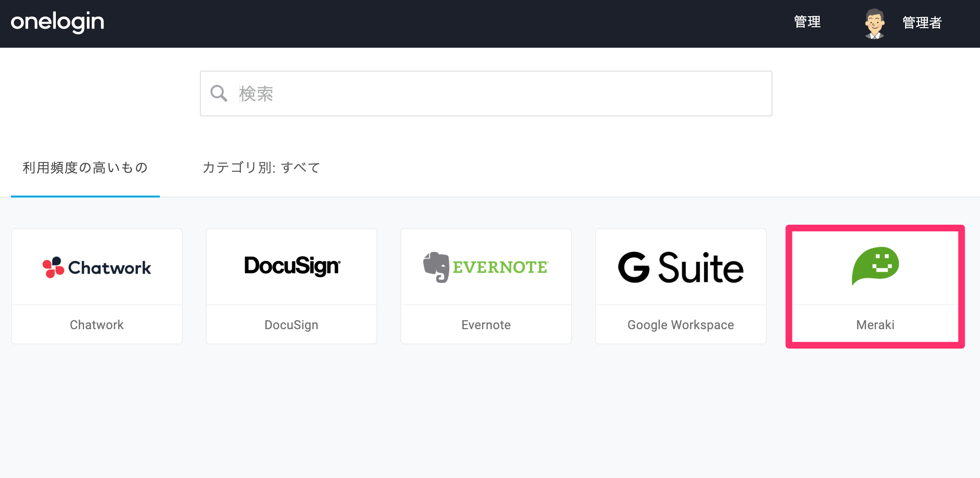Screen dimensions: 980x478
Task: Open the DocuSign app logo
Action: (x=292, y=266)
